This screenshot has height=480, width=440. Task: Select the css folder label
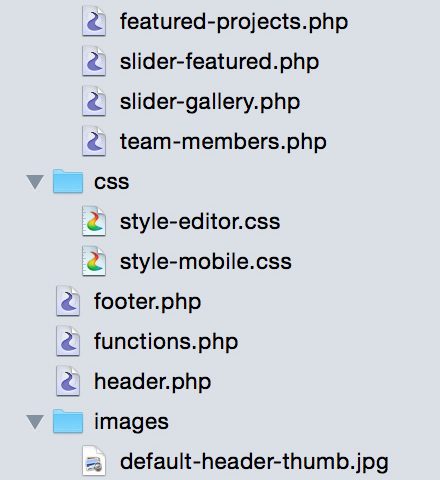(112, 182)
